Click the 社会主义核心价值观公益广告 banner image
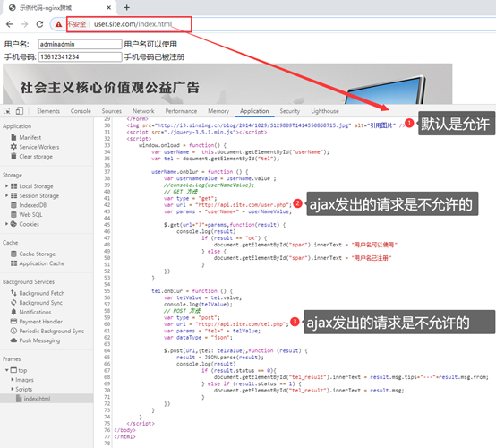This screenshot has width=496, height=448. (227, 84)
